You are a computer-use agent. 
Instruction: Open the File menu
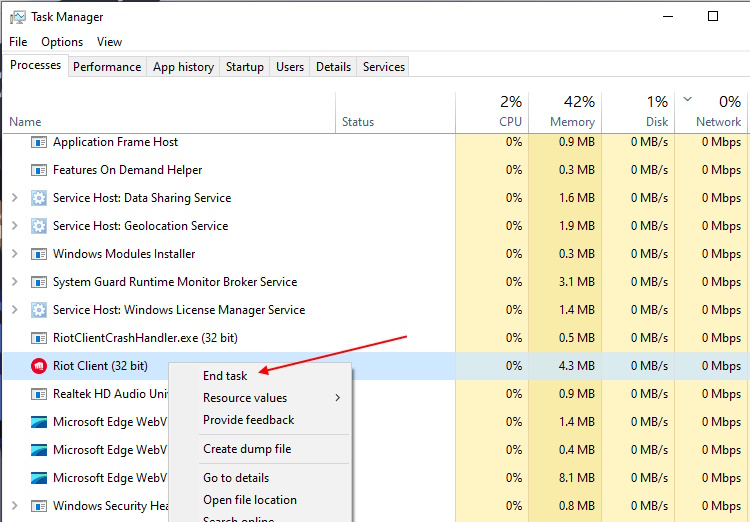(18, 42)
